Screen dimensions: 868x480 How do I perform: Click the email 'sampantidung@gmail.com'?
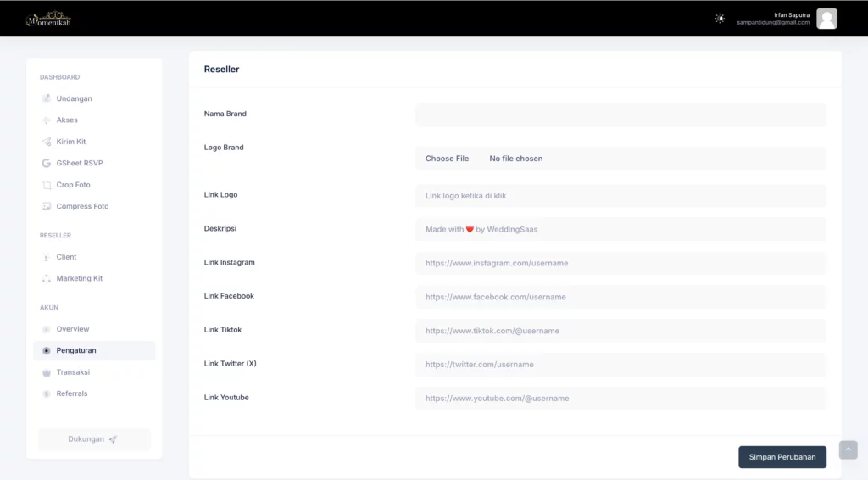click(x=773, y=23)
